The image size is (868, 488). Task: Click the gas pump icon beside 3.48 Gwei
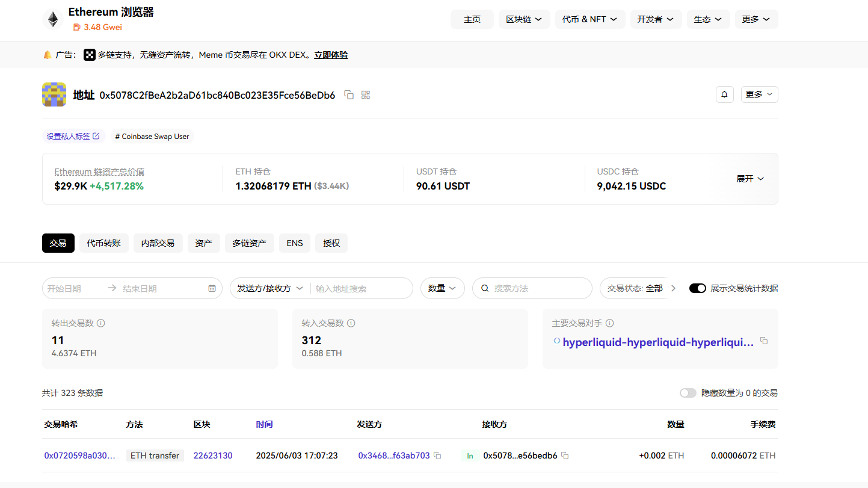pos(76,27)
